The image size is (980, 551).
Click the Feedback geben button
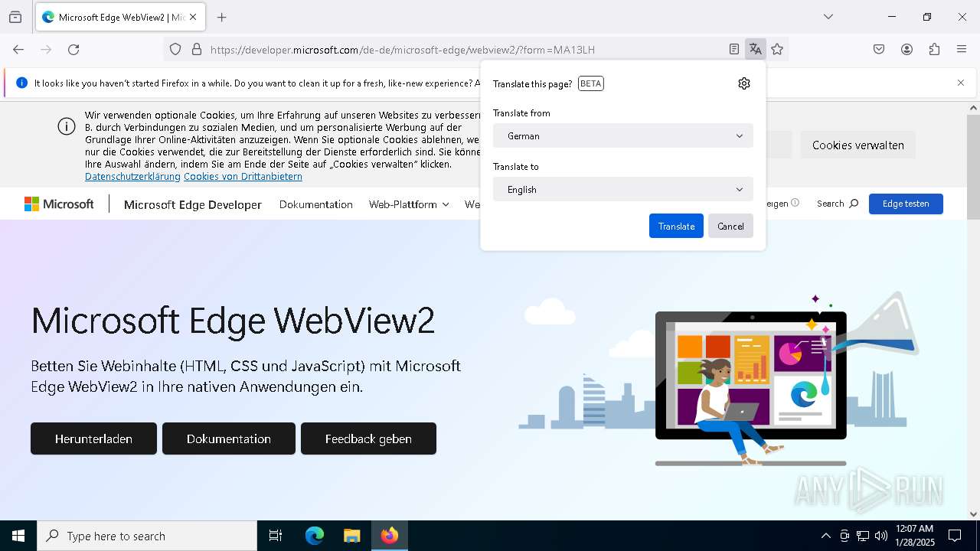pos(368,439)
